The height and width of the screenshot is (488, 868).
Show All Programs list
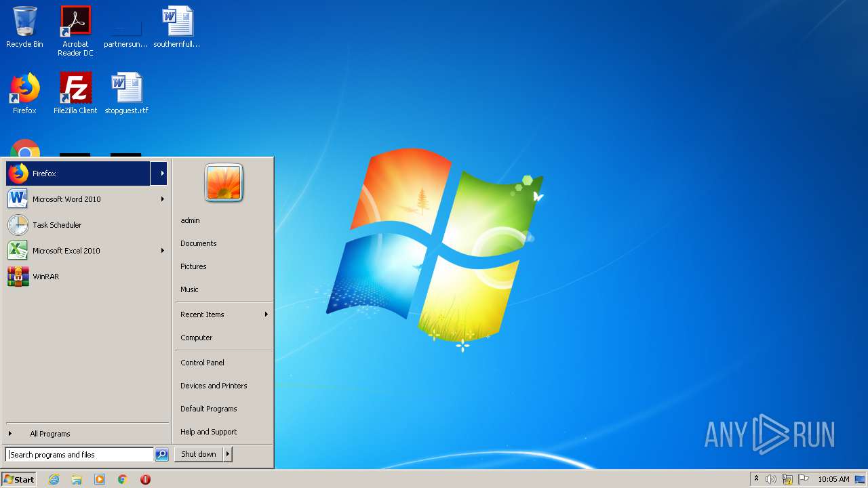(x=87, y=434)
